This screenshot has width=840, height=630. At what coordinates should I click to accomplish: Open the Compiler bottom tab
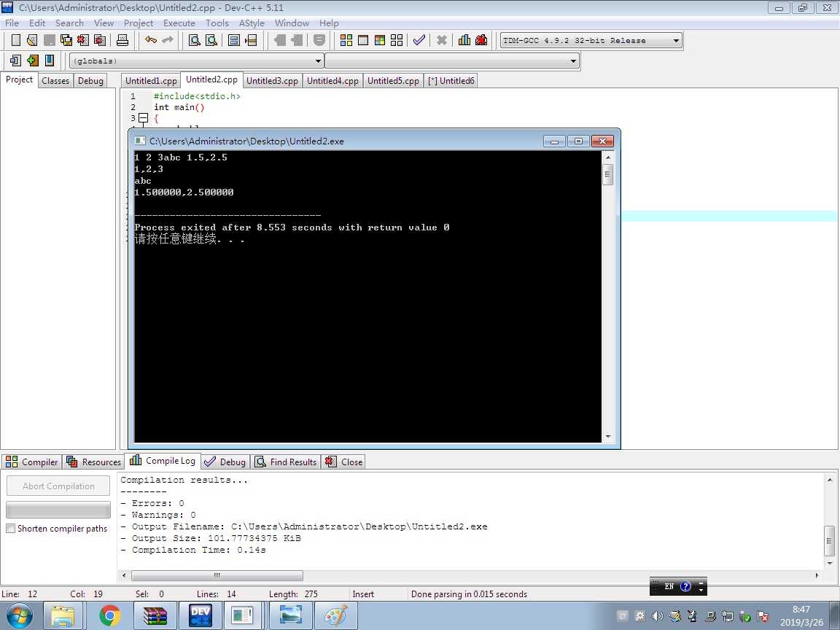tap(31, 462)
